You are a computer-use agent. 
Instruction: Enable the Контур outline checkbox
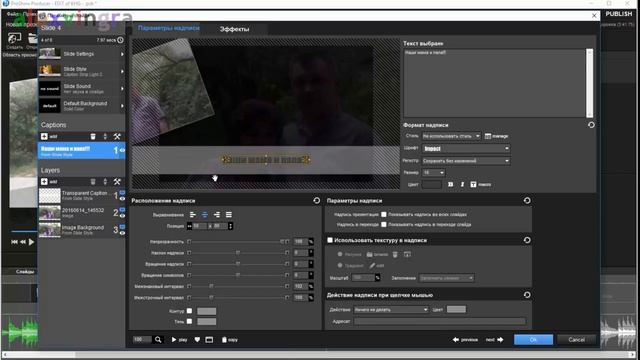(189, 311)
